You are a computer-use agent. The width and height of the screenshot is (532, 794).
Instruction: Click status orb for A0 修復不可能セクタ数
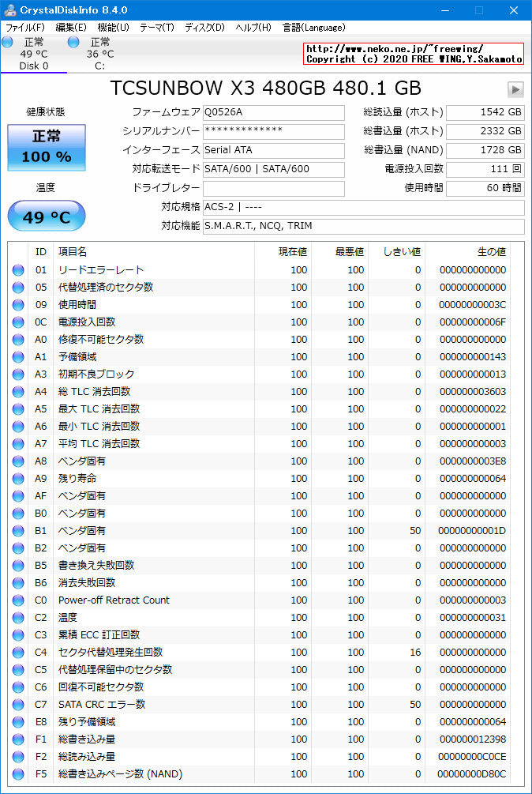pyautogui.click(x=18, y=339)
